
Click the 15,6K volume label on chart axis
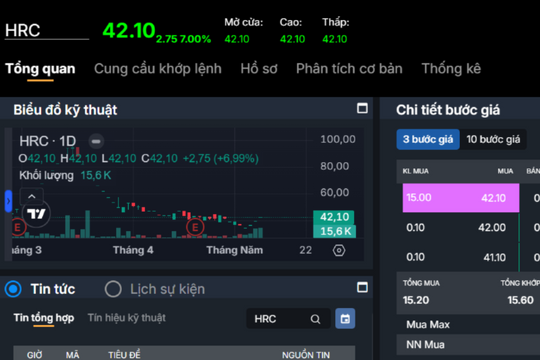click(334, 231)
